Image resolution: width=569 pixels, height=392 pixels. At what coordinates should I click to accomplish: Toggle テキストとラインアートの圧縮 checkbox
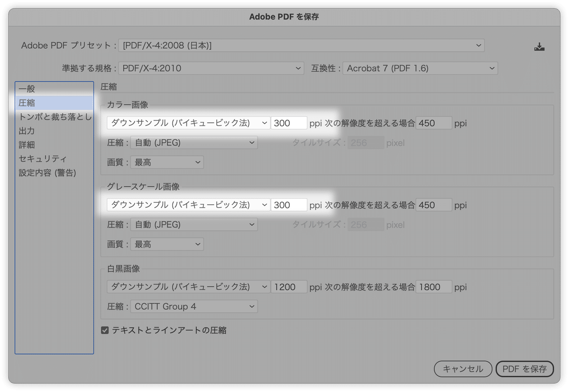(x=105, y=330)
